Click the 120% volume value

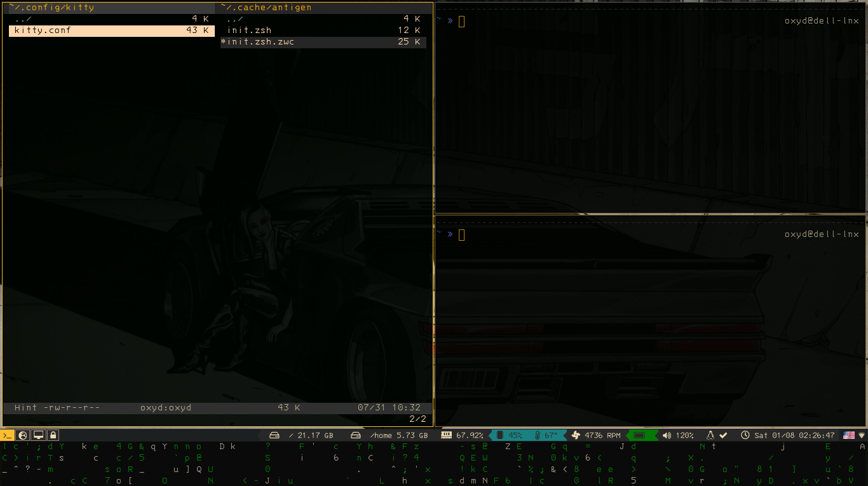(684, 435)
